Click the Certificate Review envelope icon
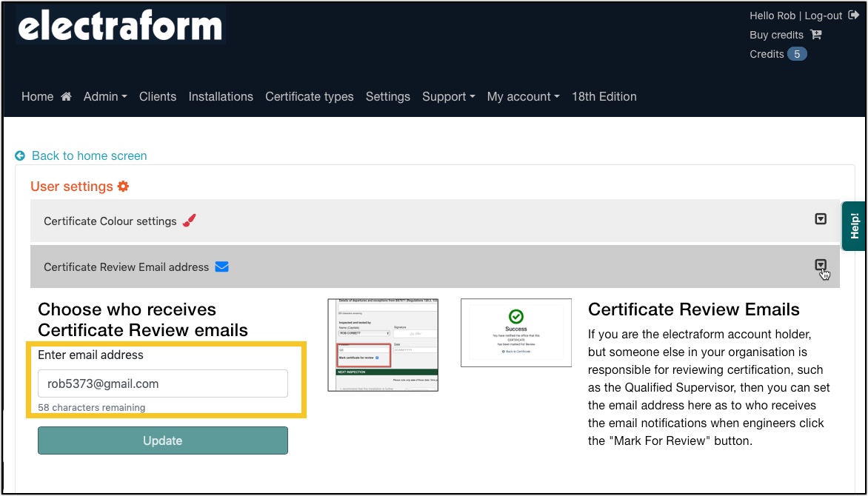 point(221,267)
